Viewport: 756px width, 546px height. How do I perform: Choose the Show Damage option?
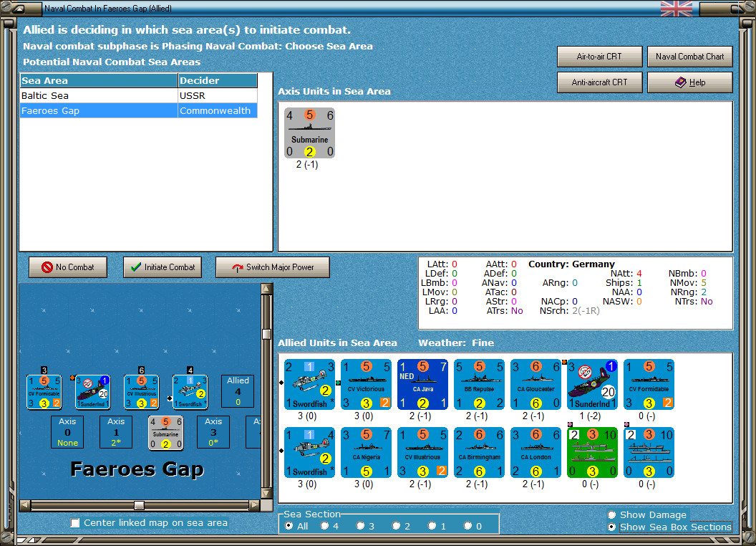612,514
